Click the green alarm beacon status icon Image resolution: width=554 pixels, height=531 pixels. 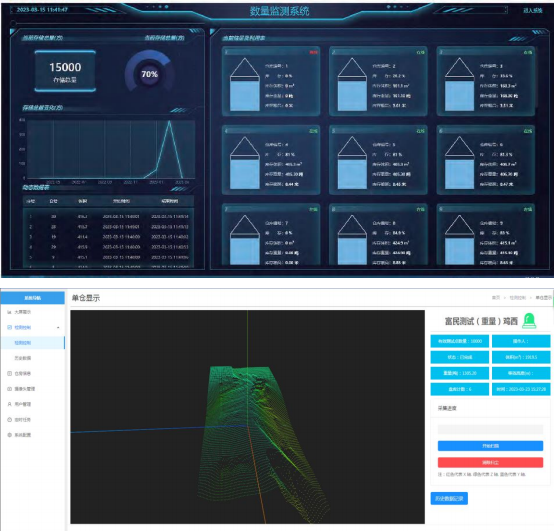coord(529,321)
